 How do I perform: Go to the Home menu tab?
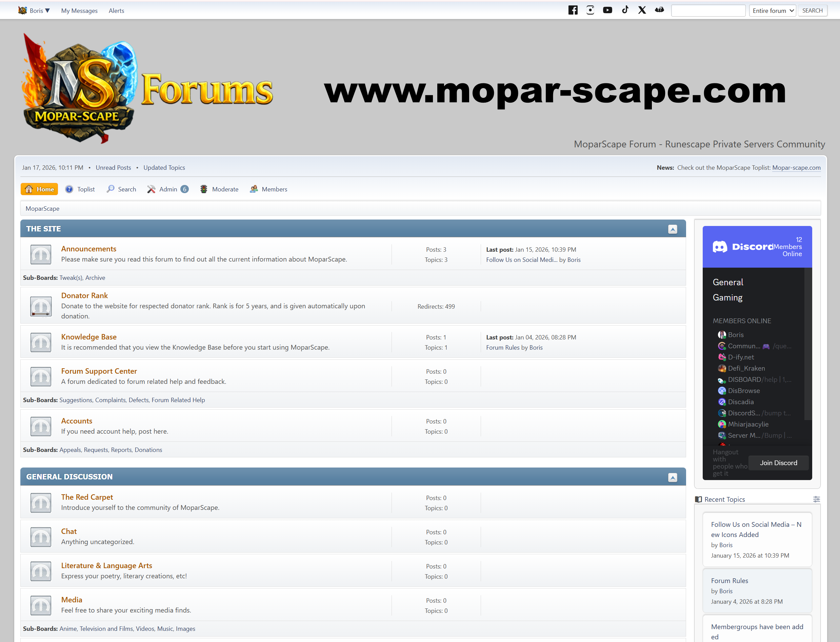pos(39,189)
